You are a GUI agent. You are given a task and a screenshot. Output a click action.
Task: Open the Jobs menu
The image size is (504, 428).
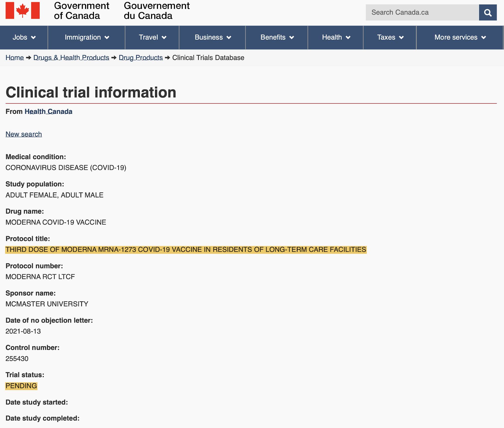pyautogui.click(x=24, y=37)
